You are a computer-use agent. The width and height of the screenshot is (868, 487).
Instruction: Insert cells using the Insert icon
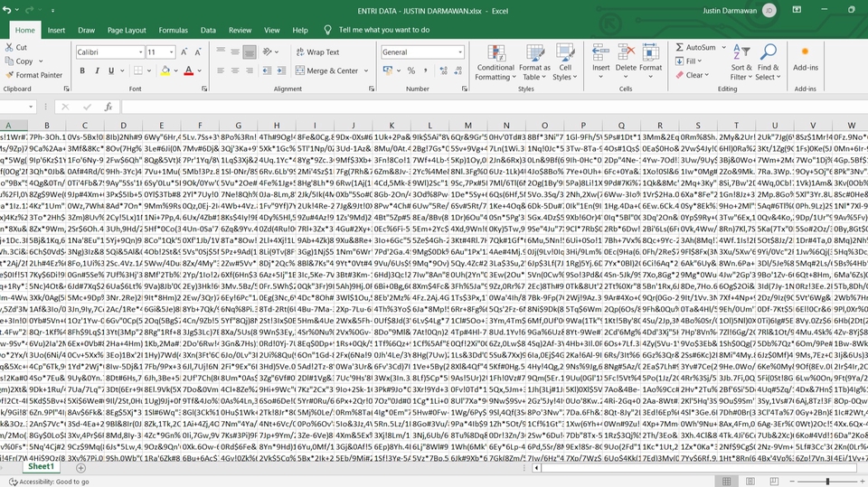click(x=600, y=61)
